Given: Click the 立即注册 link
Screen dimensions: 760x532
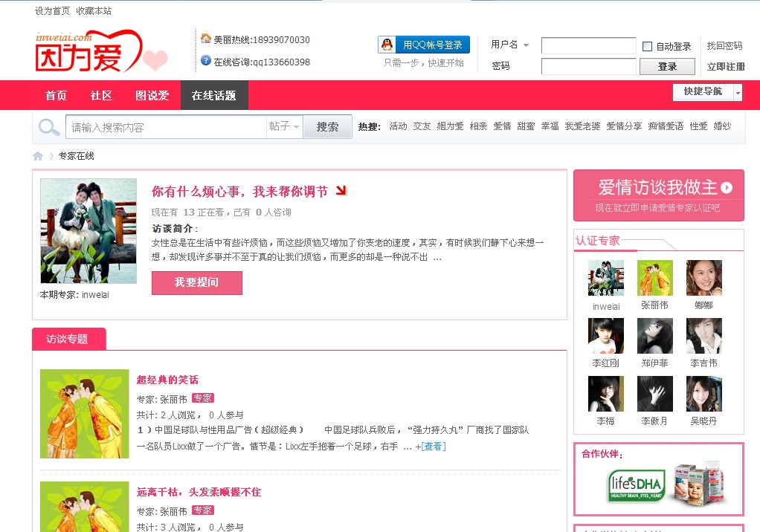Looking at the screenshot, I should (725, 66).
